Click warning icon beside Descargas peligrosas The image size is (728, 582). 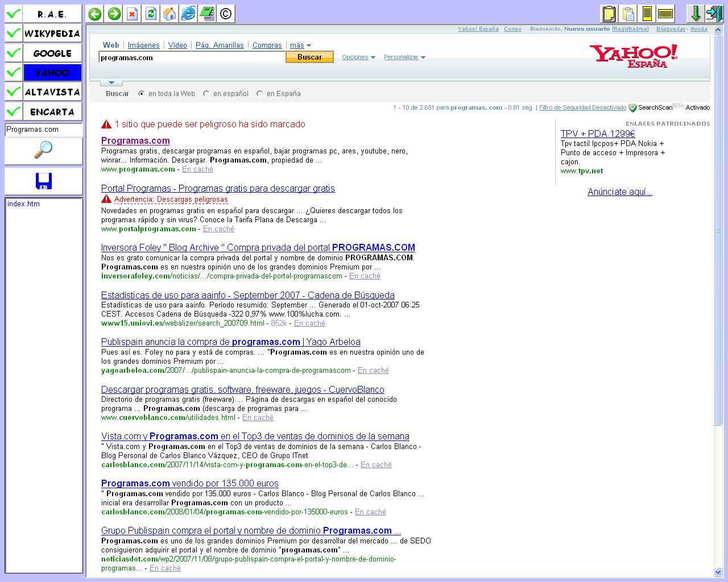tap(106, 199)
